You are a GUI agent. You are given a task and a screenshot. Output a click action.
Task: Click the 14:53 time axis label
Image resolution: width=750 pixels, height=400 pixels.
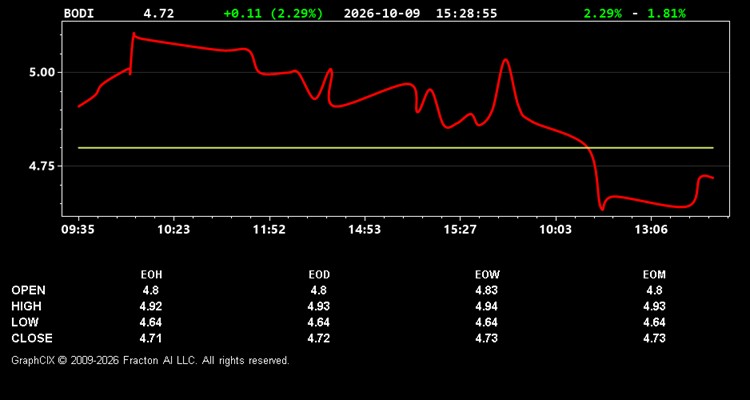[x=364, y=230]
